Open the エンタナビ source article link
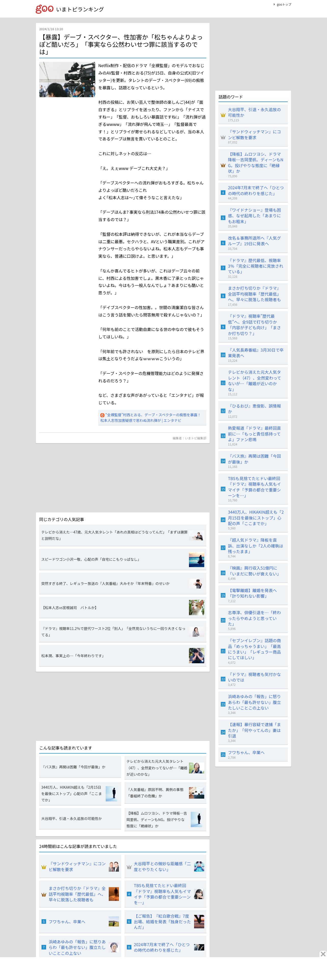The image size is (327, 980). tap(150, 417)
